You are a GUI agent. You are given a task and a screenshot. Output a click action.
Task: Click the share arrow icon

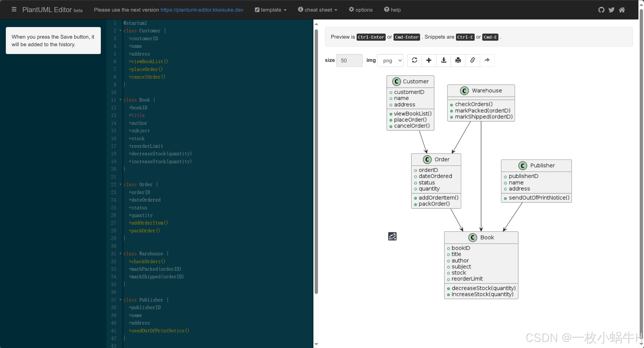click(487, 60)
